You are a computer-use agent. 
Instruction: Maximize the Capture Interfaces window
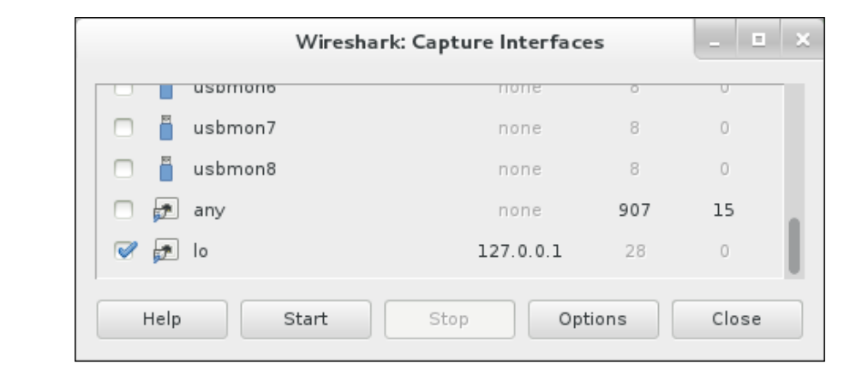click(x=758, y=39)
